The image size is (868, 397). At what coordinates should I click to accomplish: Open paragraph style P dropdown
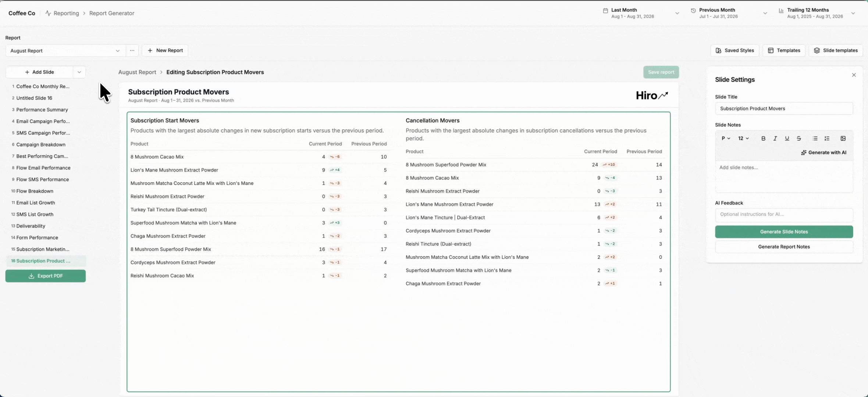pos(726,139)
